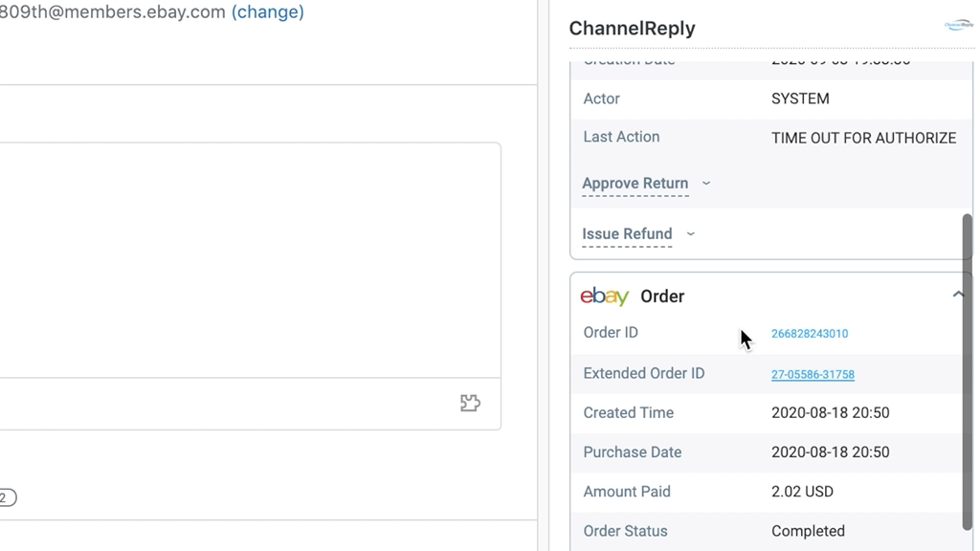Screen dimensions: 980x551
Task: Click the Order ID label
Action: 611,332
